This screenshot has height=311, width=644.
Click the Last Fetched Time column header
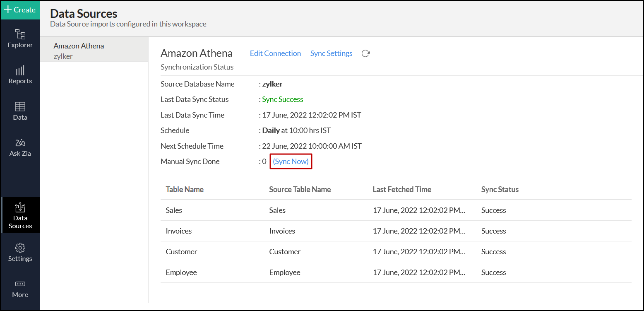tap(402, 189)
